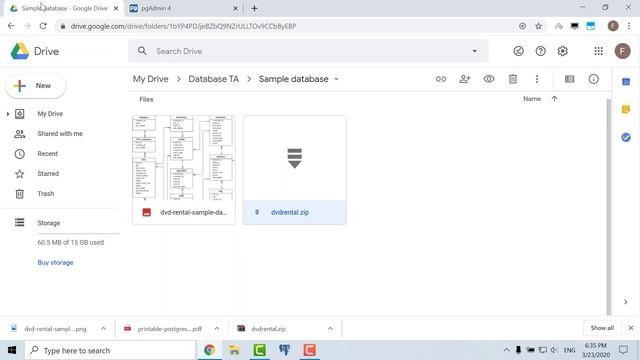
Task: Open search options dropdown arrow
Action: (474, 51)
